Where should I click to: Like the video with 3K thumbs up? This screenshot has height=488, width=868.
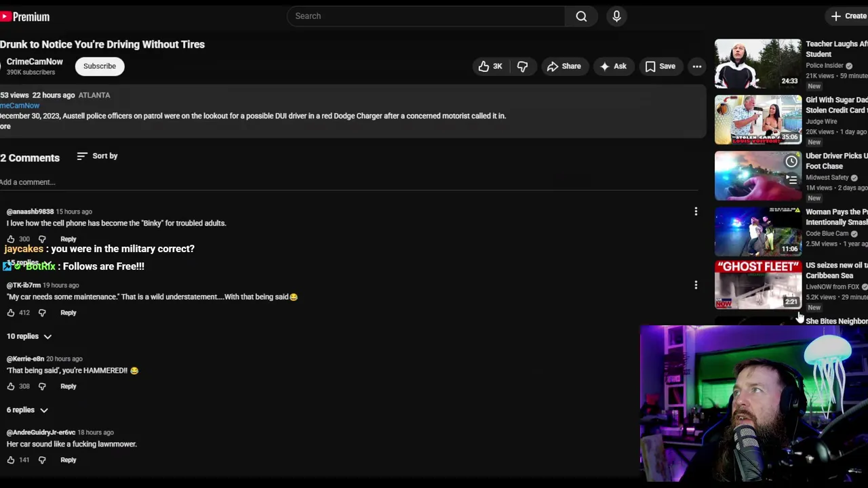[490, 66]
